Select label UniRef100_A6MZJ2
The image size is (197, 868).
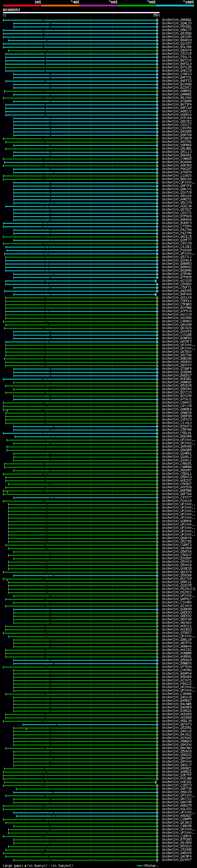(x=177, y=111)
